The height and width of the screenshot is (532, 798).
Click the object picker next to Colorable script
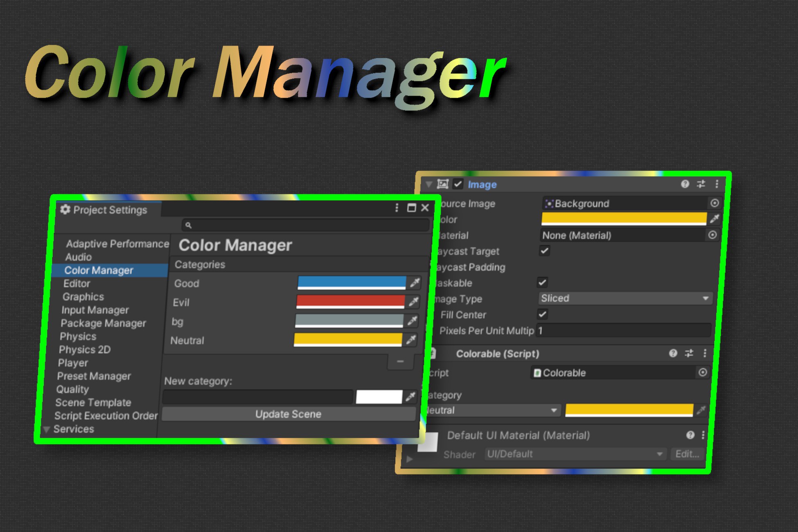[x=703, y=373]
